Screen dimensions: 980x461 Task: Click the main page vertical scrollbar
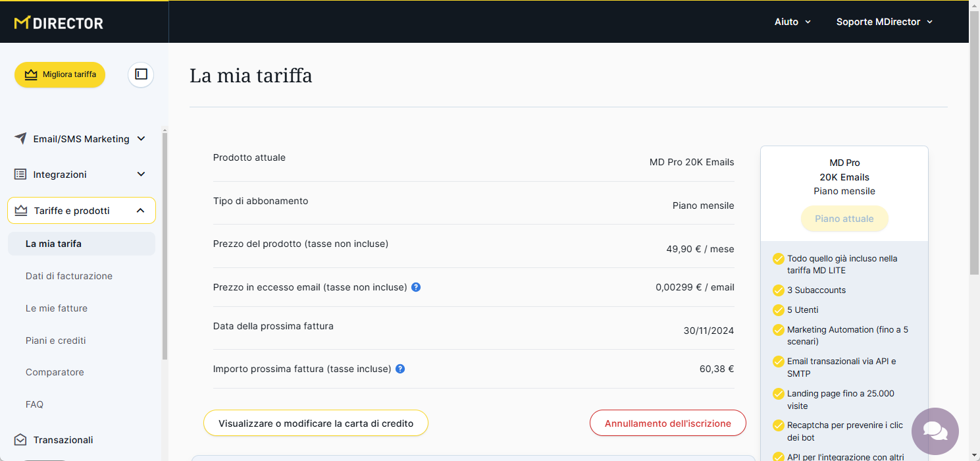click(x=974, y=158)
